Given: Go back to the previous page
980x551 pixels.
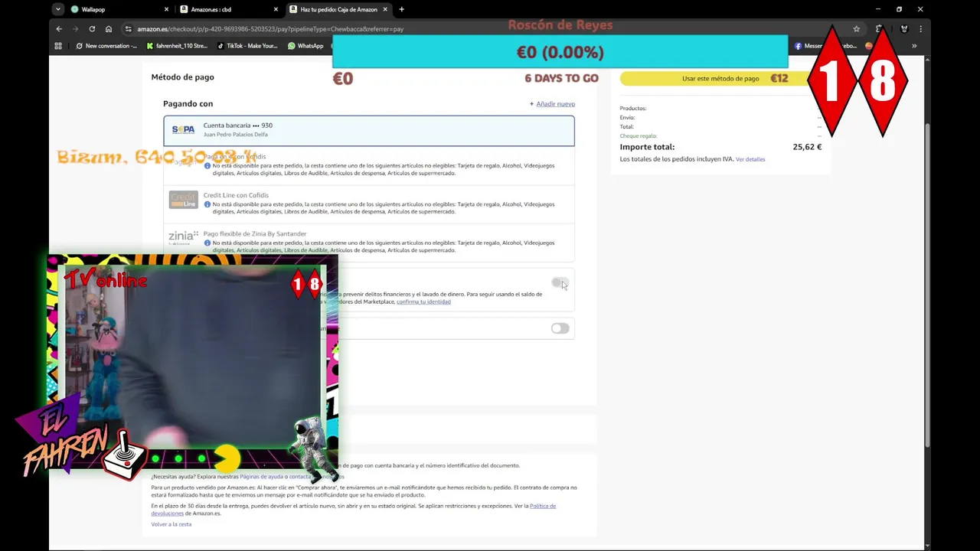Looking at the screenshot, I should (59, 29).
